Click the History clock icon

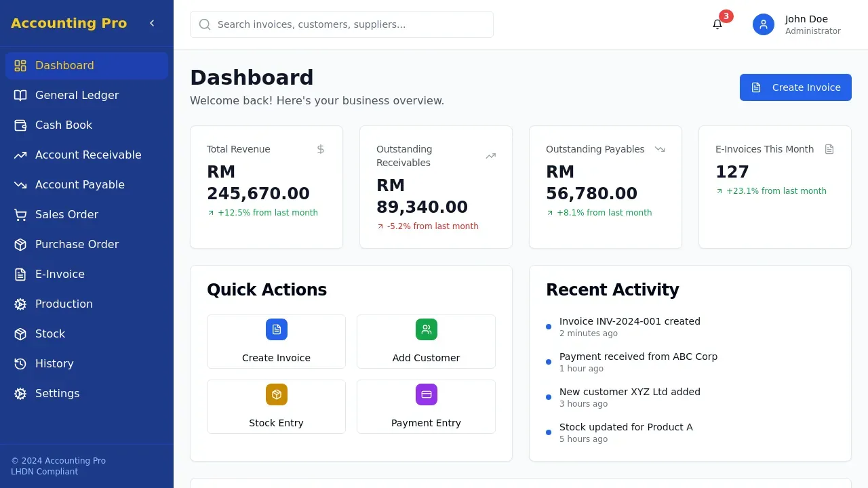[x=20, y=363]
